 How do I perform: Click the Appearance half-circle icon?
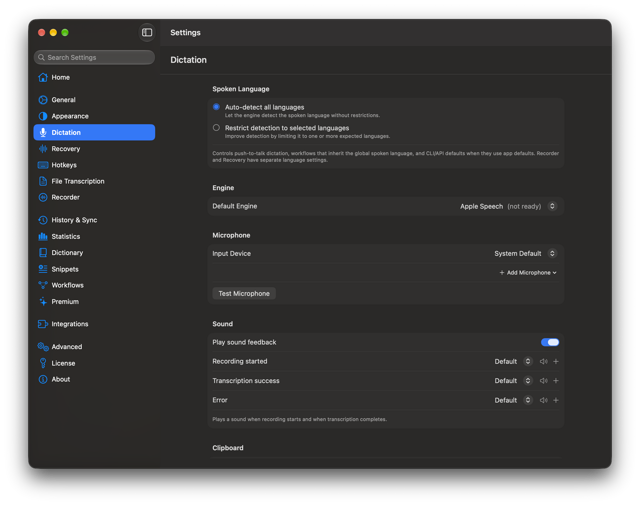(x=43, y=116)
